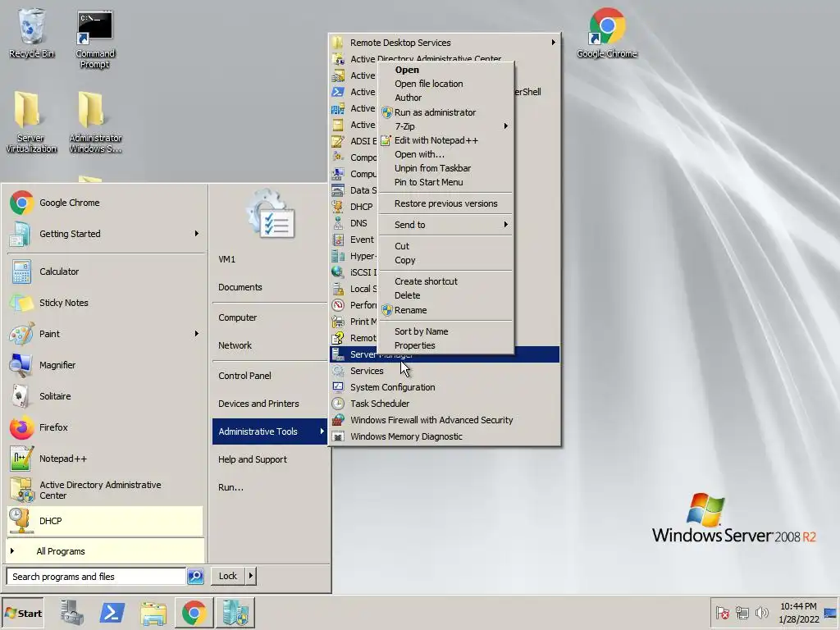Click Paint icon in Start menu
The height and width of the screenshot is (630, 840).
(21, 334)
